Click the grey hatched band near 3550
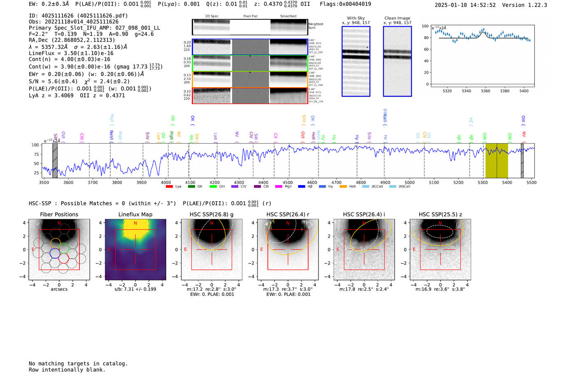This screenshot has height=392, width=576. point(55,160)
